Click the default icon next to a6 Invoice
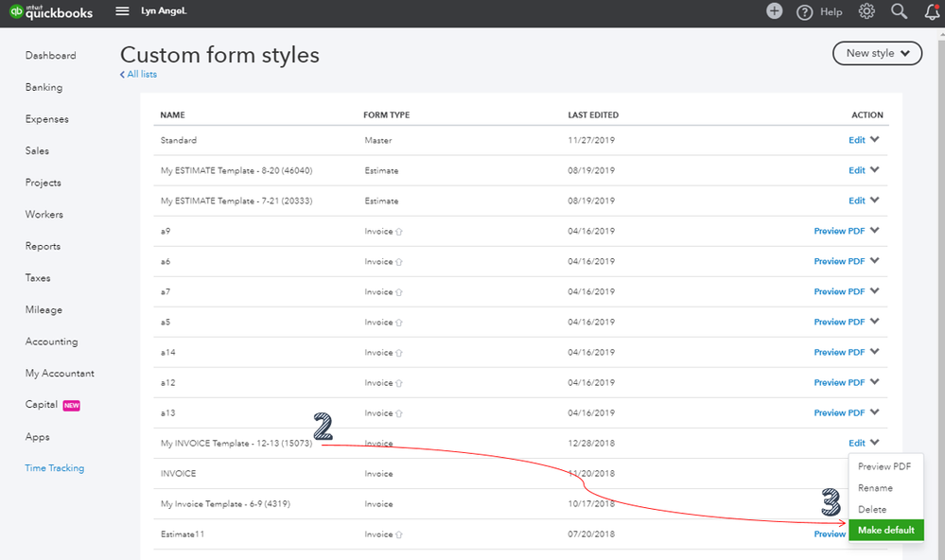Image resolution: width=945 pixels, height=560 pixels. tap(399, 262)
